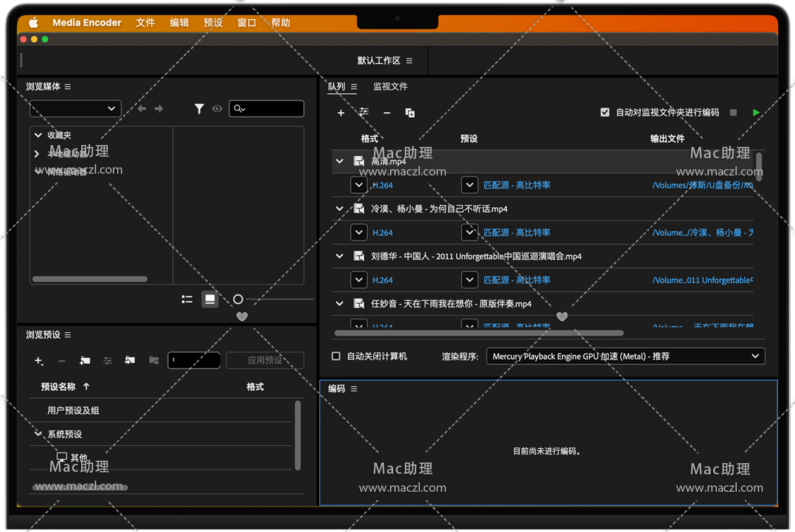795x532 pixels.
Task: Switch media browser to list view
Action: [187, 299]
